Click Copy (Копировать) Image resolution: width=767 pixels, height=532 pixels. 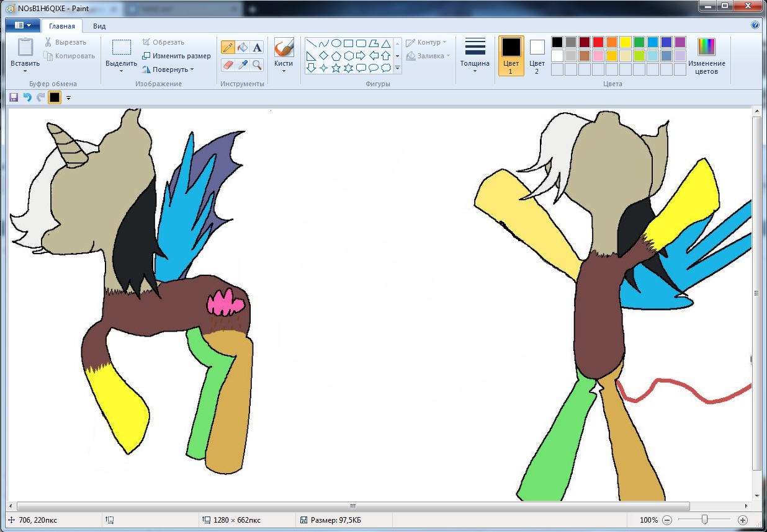click(69, 56)
